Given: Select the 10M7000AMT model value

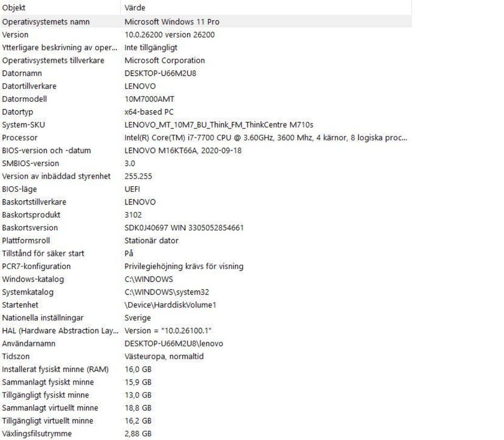Looking at the screenshot, I should [150, 99].
